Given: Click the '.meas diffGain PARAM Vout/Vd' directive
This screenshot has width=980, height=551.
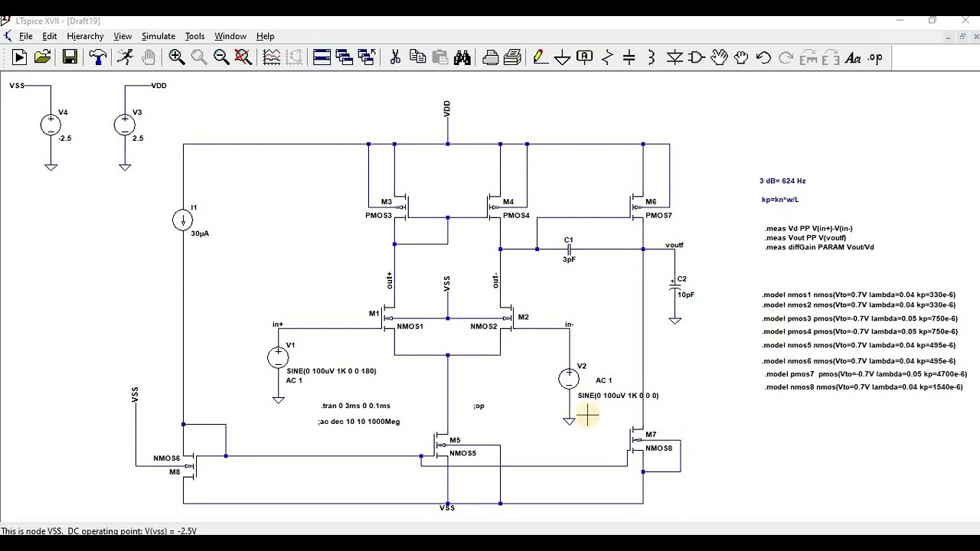Looking at the screenshot, I should click(819, 247).
